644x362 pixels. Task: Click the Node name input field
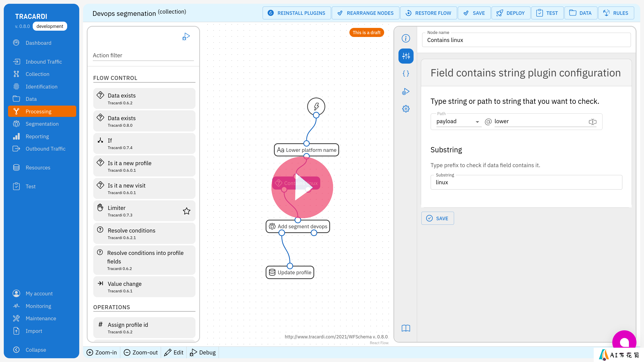pyautogui.click(x=526, y=40)
